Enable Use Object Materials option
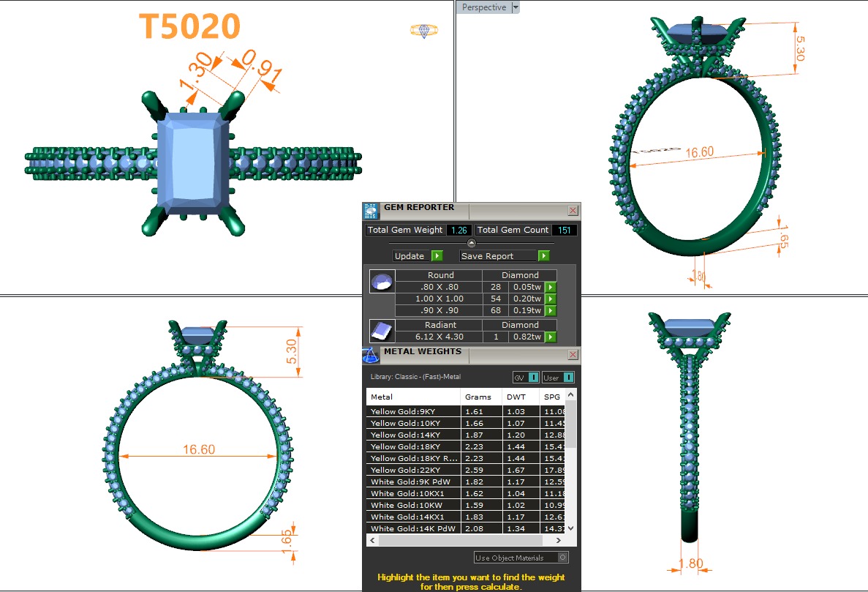The width and height of the screenshot is (868, 592). tap(562, 558)
